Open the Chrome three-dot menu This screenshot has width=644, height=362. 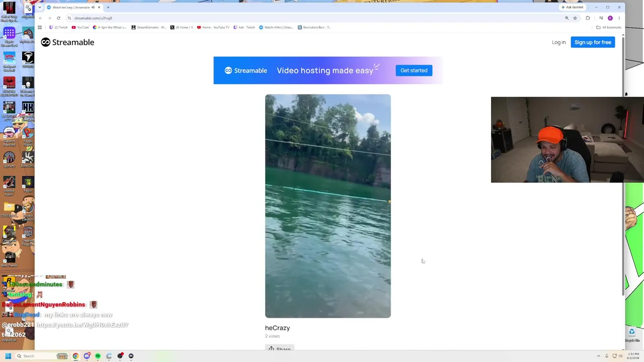point(619,18)
